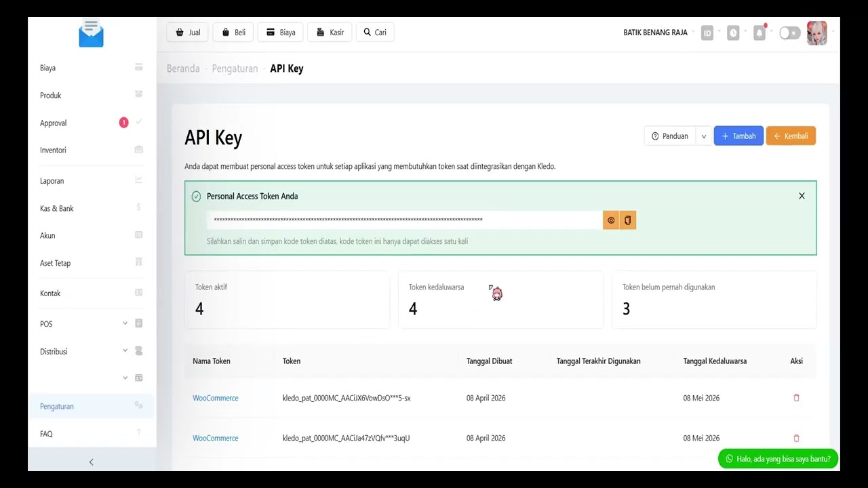868x488 pixels.
Task: Select Akun in the sidebar
Action: click(92, 236)
